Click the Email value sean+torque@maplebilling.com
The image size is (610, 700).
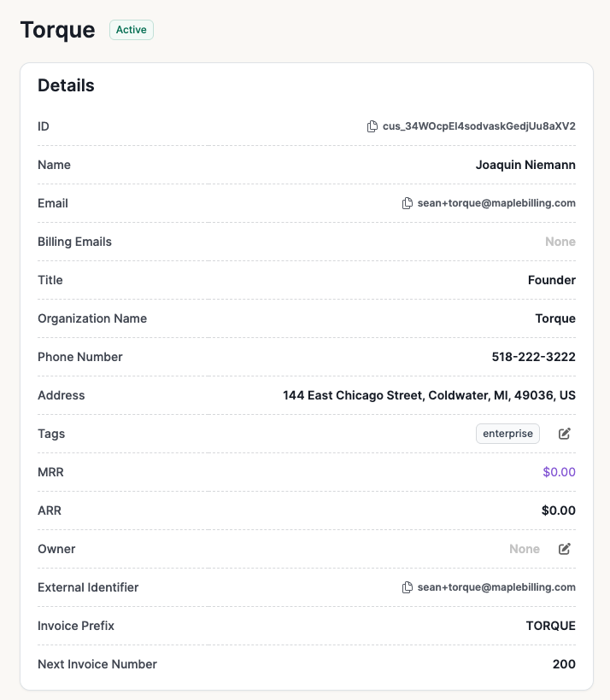click(x=496, y=203)
